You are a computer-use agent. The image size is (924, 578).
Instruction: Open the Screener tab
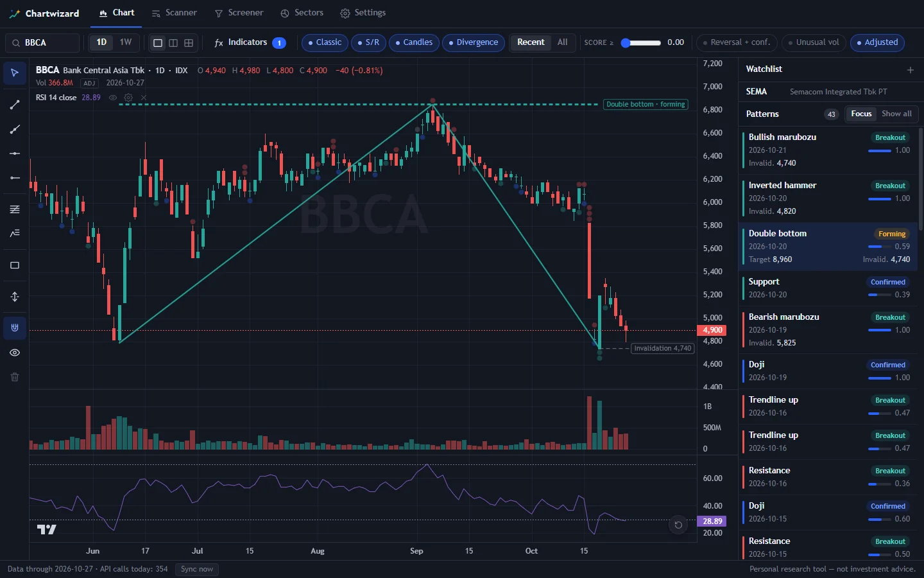(x=239, y=13)
